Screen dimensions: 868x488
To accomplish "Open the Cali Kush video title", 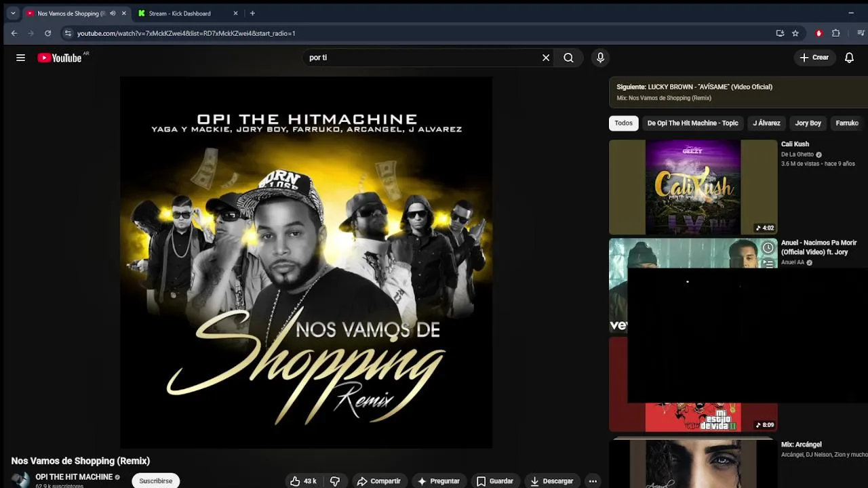I will coord(795,144).
